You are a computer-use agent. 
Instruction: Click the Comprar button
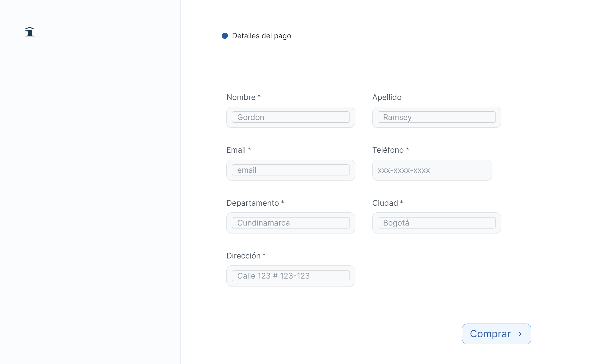(x=496, y=334)
